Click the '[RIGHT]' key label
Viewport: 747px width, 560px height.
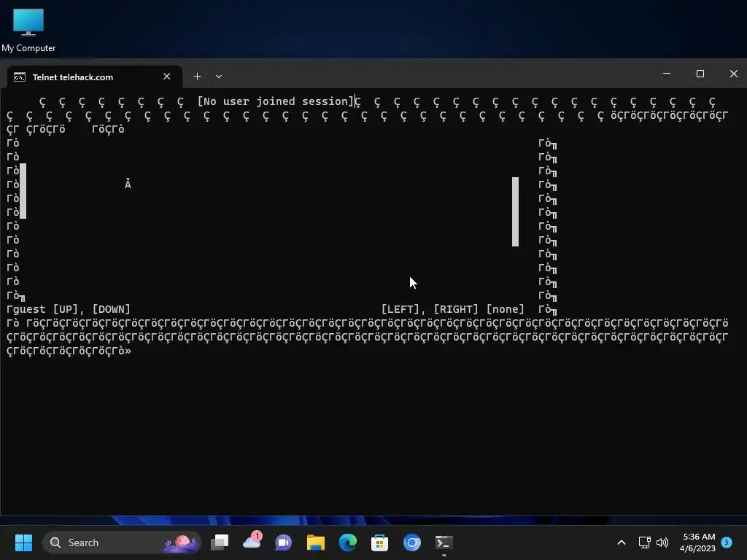coord(456,309)
